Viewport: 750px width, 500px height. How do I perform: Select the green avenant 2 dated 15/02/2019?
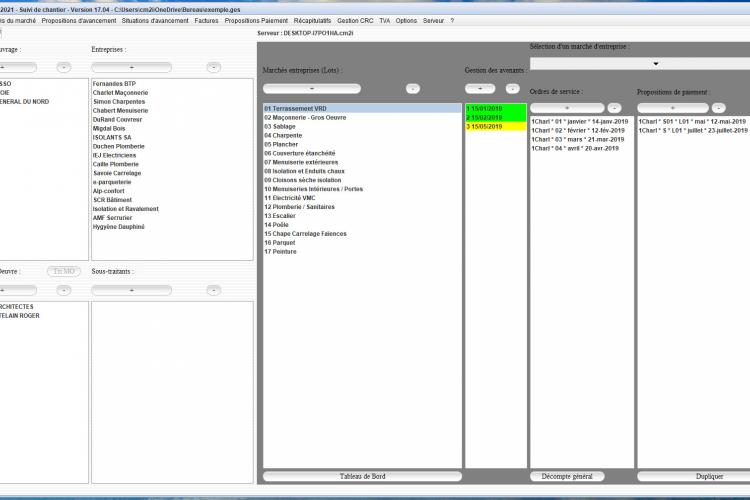(x=496, y=118)
